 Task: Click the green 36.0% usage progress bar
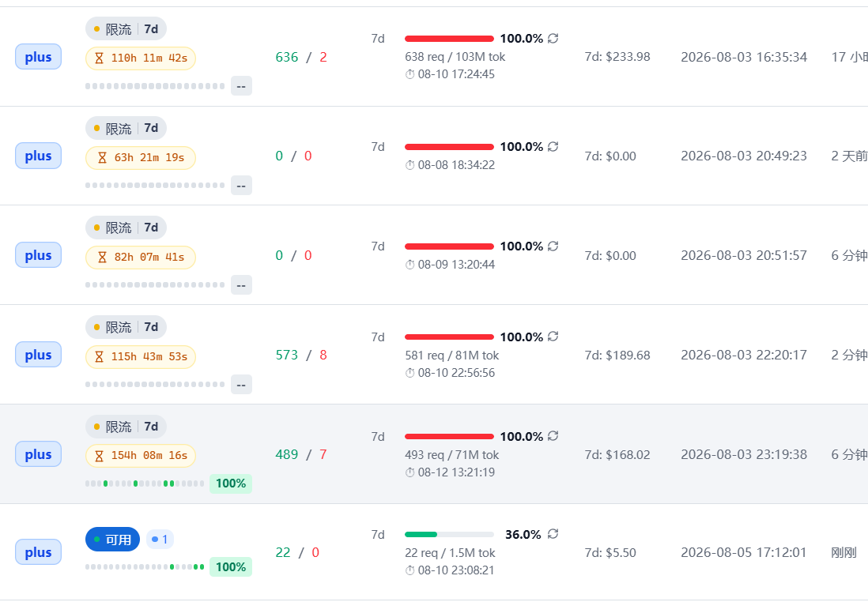point(449,535)
